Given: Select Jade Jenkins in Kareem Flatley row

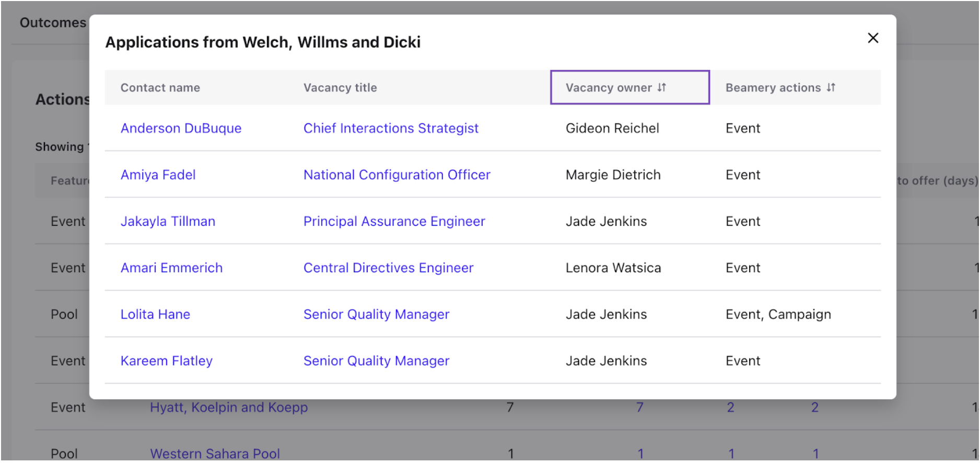Looking at the screenshot, I should (606, 361).
